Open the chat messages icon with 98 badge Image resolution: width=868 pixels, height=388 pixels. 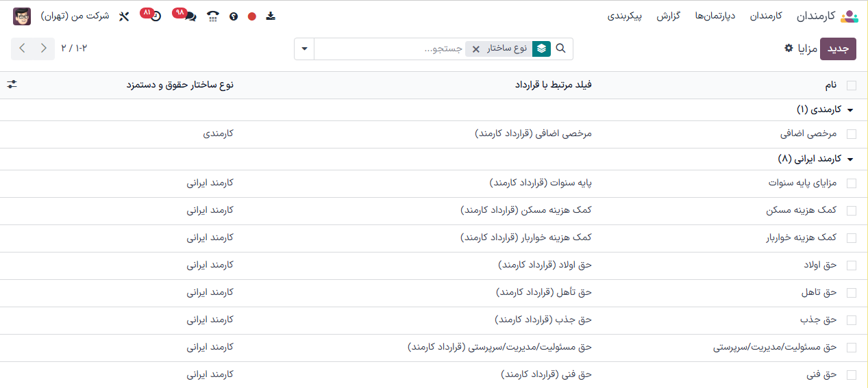point(189,16)
